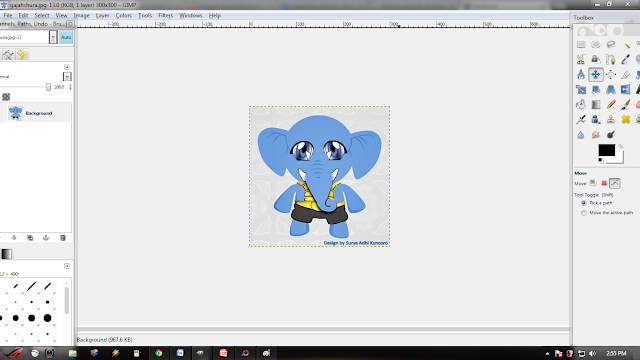The width and height of the screenshot is (640, 360).
Task: Click the brushes panel vertical scrollbar
Action: pos(67,301)
